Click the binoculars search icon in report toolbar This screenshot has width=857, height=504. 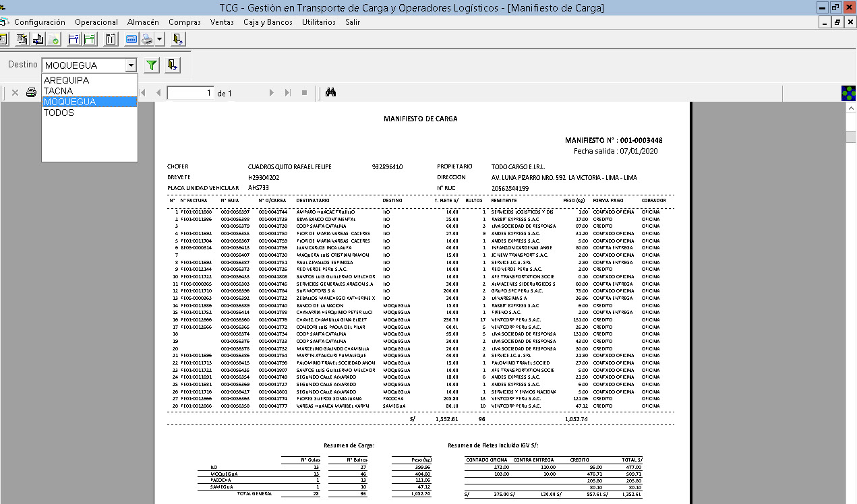[x=330, y=92]
